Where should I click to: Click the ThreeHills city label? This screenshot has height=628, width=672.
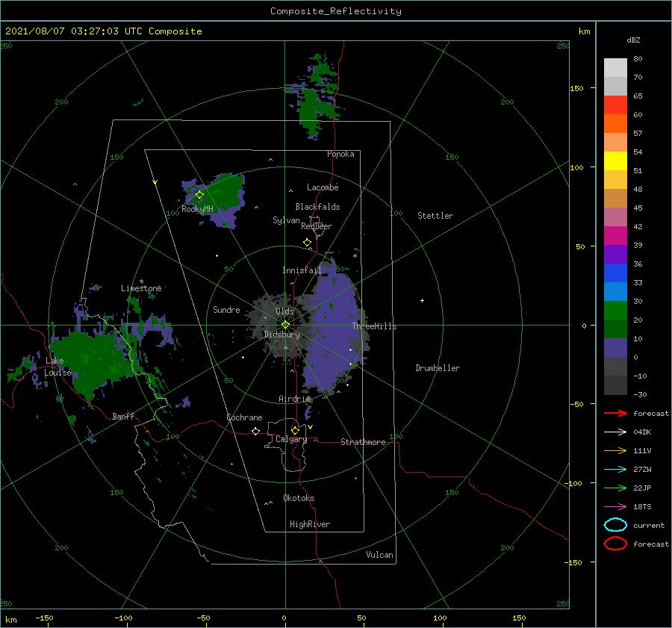pos(375,326)
